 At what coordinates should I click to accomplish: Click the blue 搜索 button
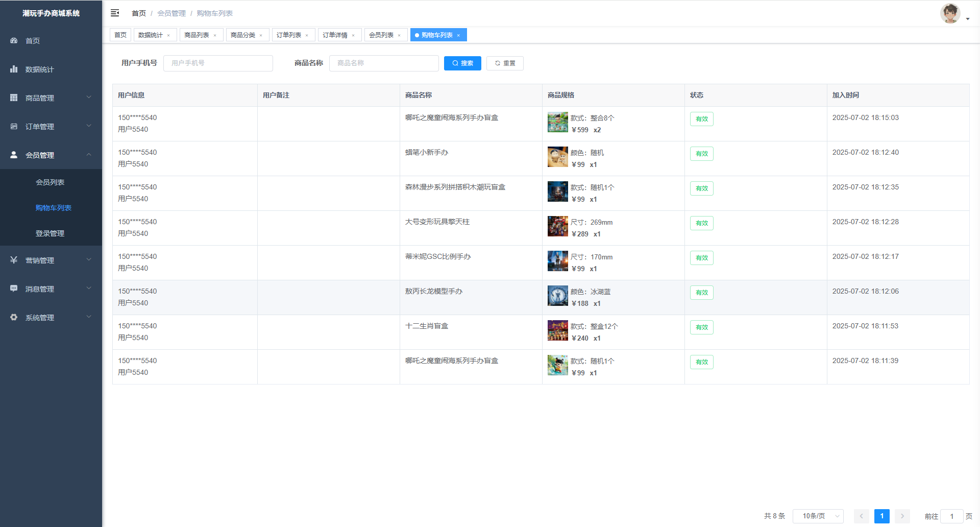462,63
